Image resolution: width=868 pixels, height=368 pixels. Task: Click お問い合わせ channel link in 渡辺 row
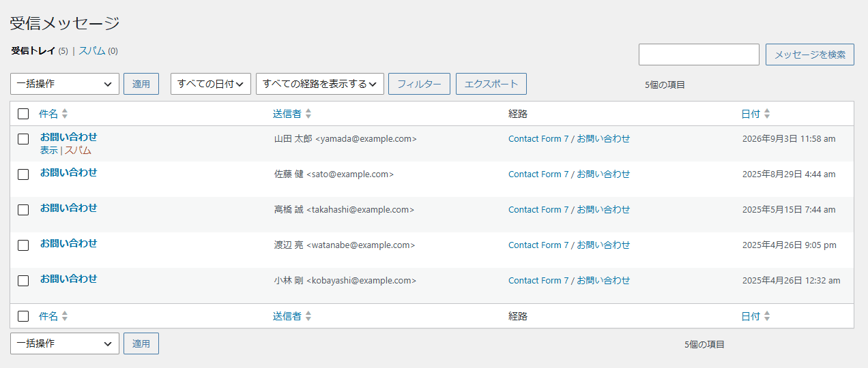tap(603, 245)
